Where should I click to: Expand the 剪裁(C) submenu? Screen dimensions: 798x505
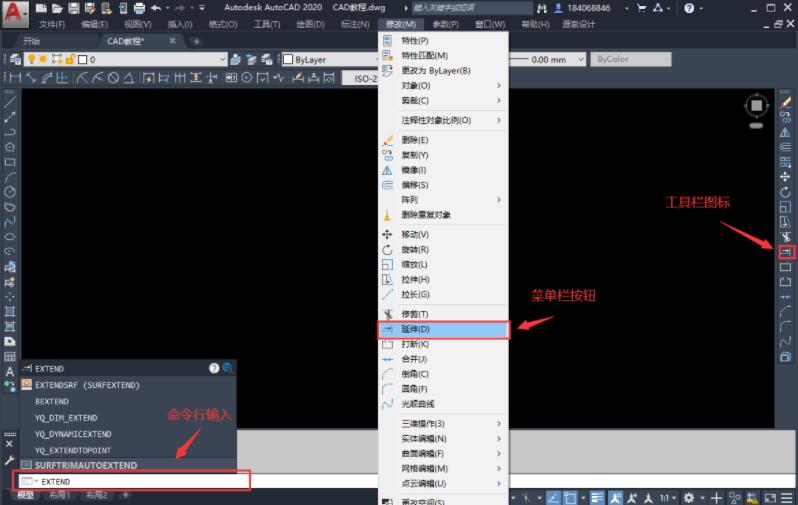443,100
